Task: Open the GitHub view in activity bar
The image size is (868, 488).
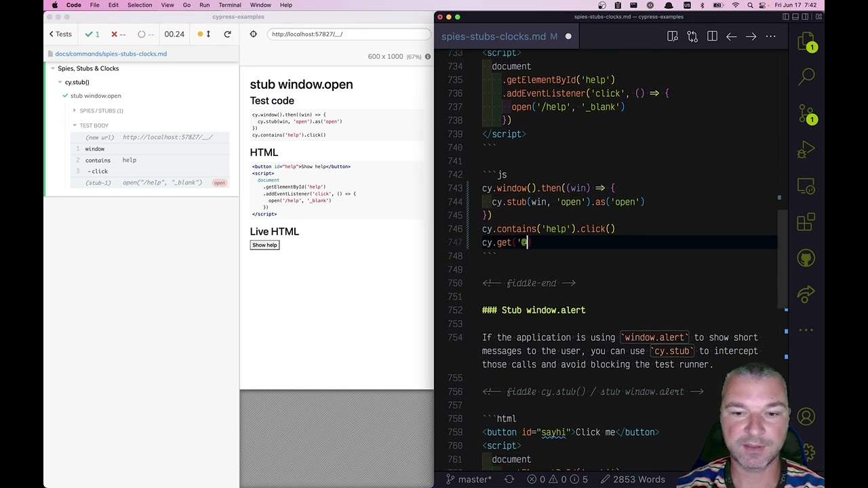Action: (x=806, y=258)
